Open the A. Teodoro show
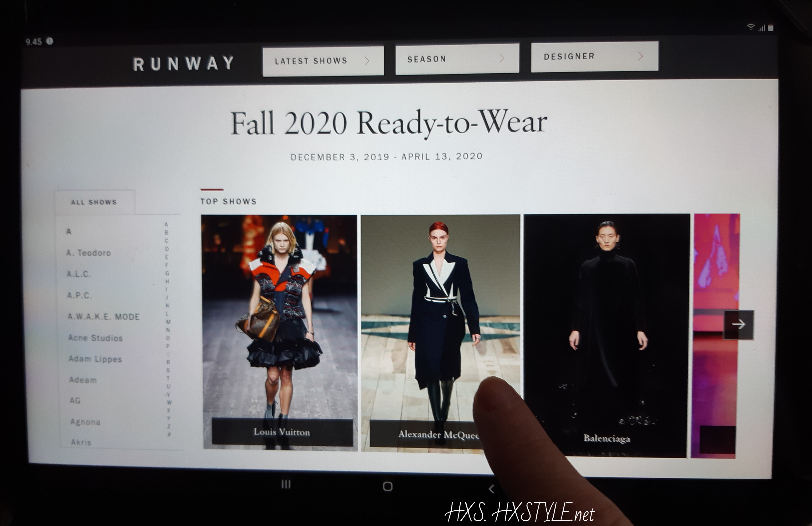Image resolution: width=812 pixels, height=526 pixels. tap(89, 253)
